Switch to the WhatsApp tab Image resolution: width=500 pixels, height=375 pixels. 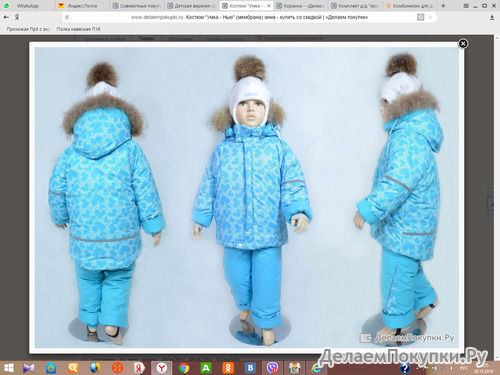pyautogui.click(x=27, y=6)
